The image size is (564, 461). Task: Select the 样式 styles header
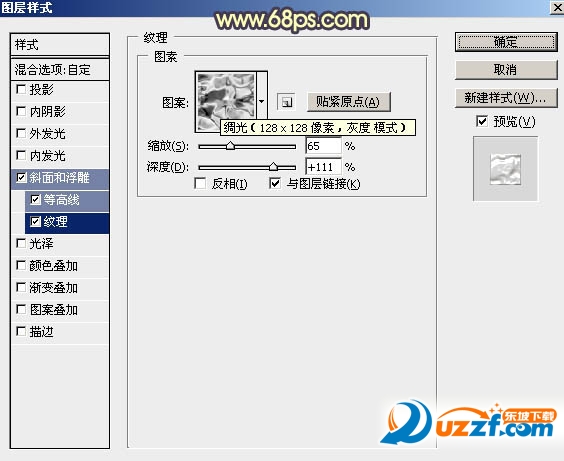click(x=60, y=45)
